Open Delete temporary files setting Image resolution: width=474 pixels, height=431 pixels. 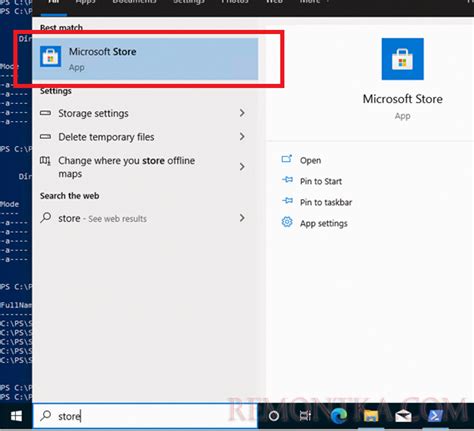click(145, 137)
